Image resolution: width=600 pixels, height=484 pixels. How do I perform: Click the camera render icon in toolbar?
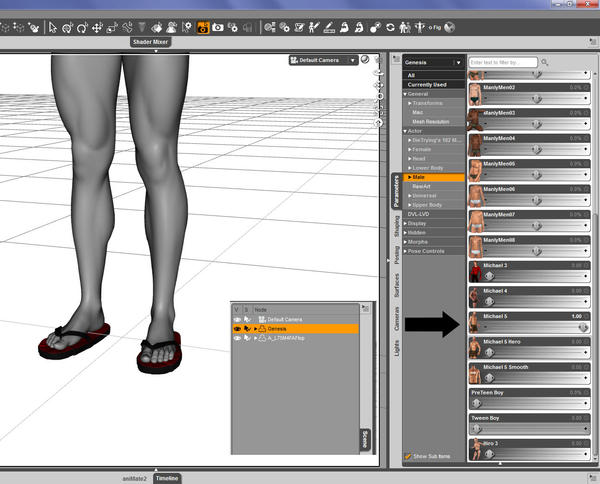(x=217, y=26)
